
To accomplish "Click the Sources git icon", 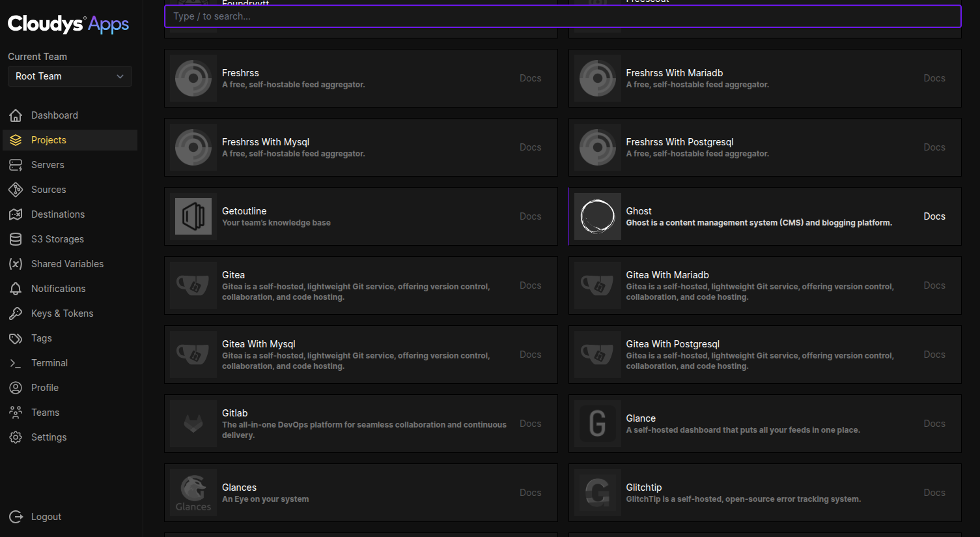I will tap(16, 190).
